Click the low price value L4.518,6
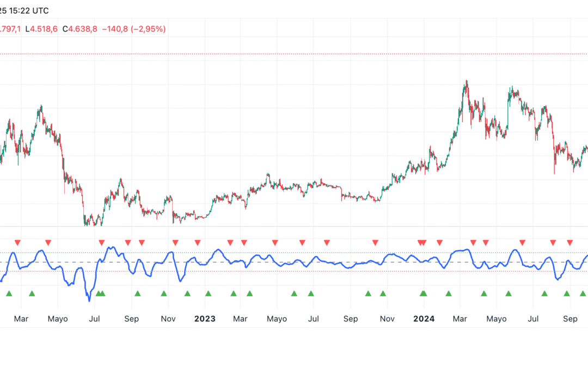The width and height of the screenshot is (588, 368). click(x=43, y=29)
